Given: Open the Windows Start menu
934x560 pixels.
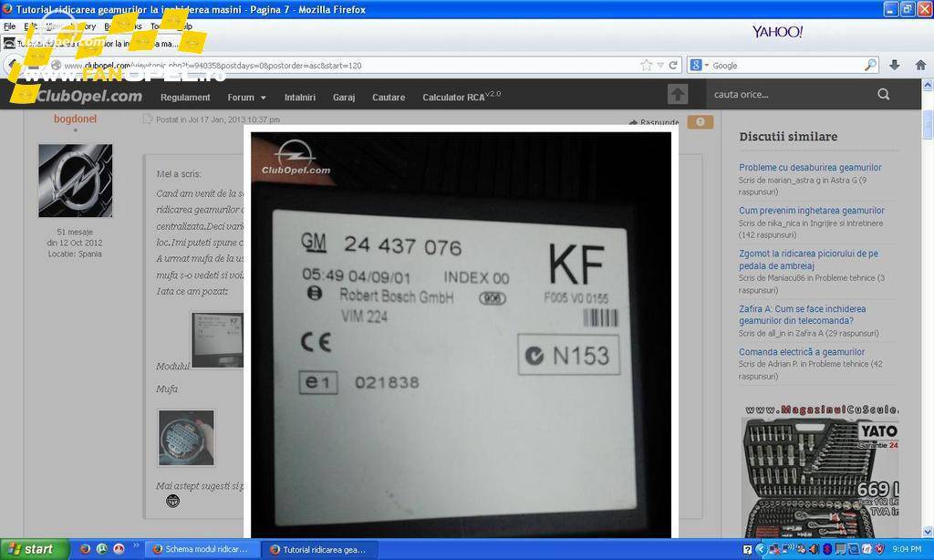Looking at the screenshot, I should [35, 549].
